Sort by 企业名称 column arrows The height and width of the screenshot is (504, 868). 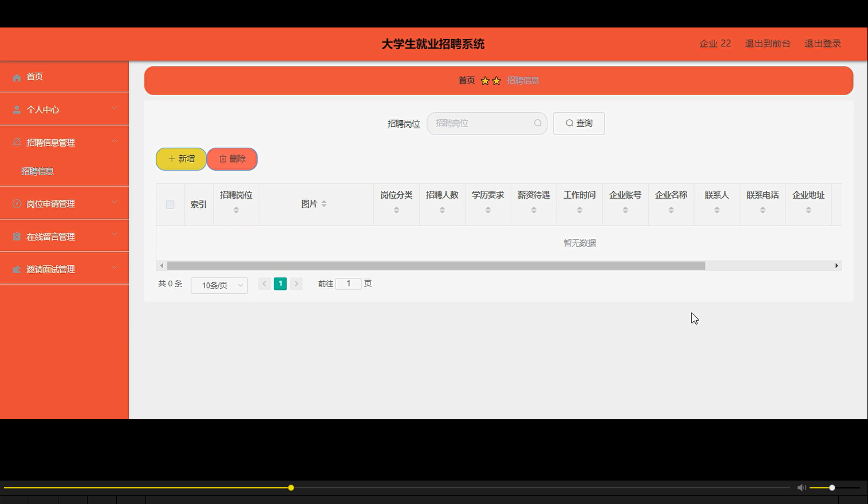(671, 210)
